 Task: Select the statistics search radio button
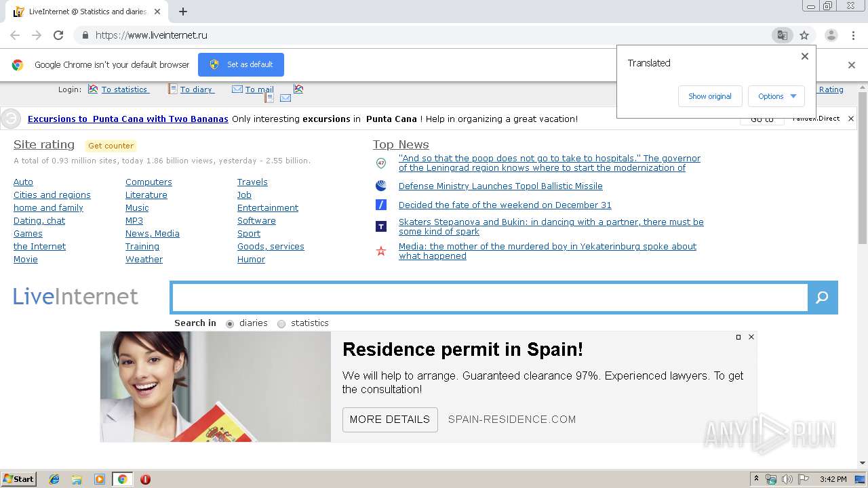coord(281,324)
